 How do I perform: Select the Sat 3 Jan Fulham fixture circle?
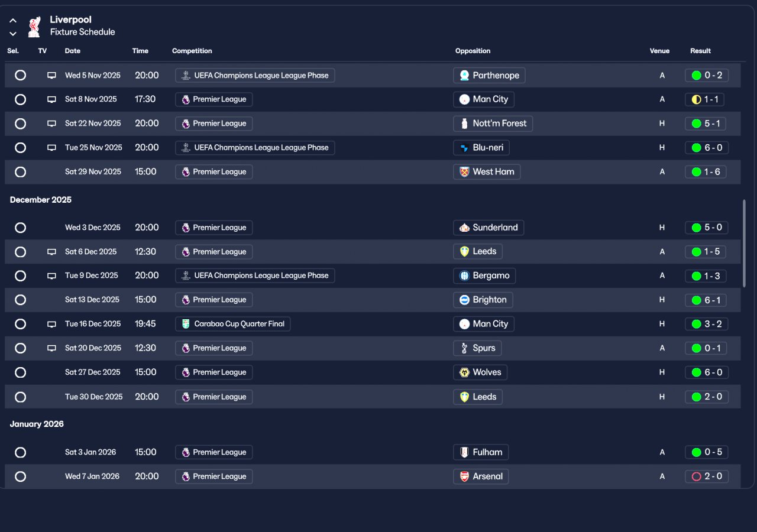(x=20, y=452)
